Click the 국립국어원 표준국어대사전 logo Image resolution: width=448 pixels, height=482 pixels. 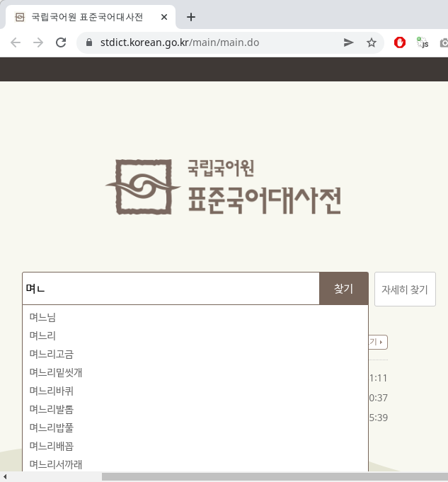[x=224, y=187]
